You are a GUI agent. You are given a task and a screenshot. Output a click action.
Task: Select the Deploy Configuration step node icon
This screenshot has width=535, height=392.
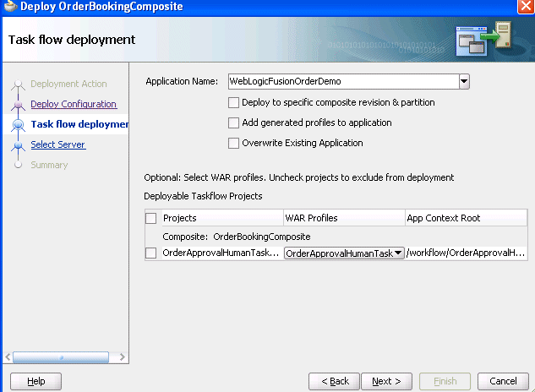point(19,104)
